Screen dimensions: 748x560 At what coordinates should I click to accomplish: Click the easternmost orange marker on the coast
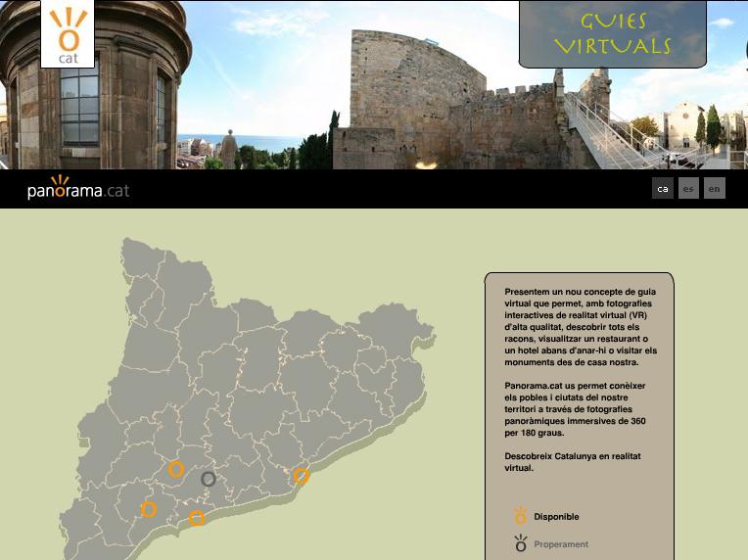(302, 476)
